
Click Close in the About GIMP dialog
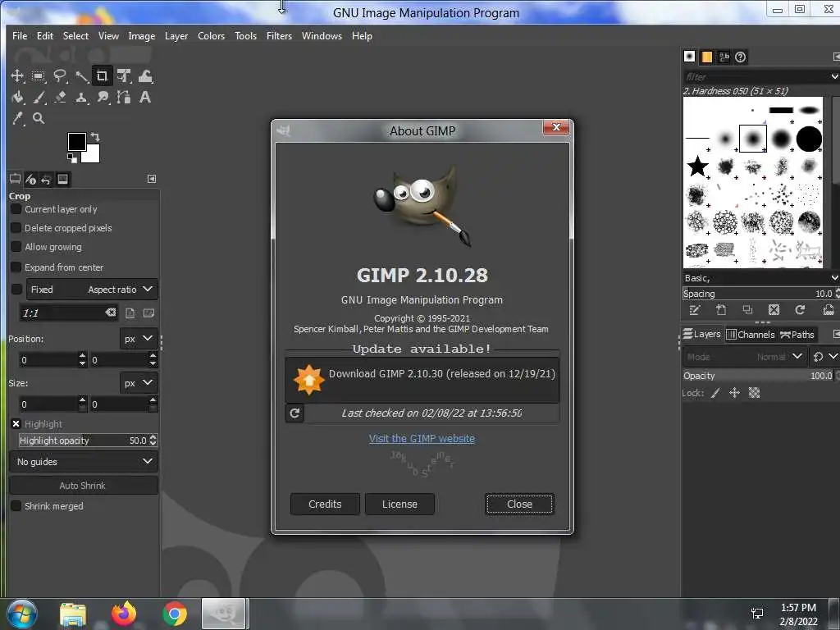tap(519, 504)
